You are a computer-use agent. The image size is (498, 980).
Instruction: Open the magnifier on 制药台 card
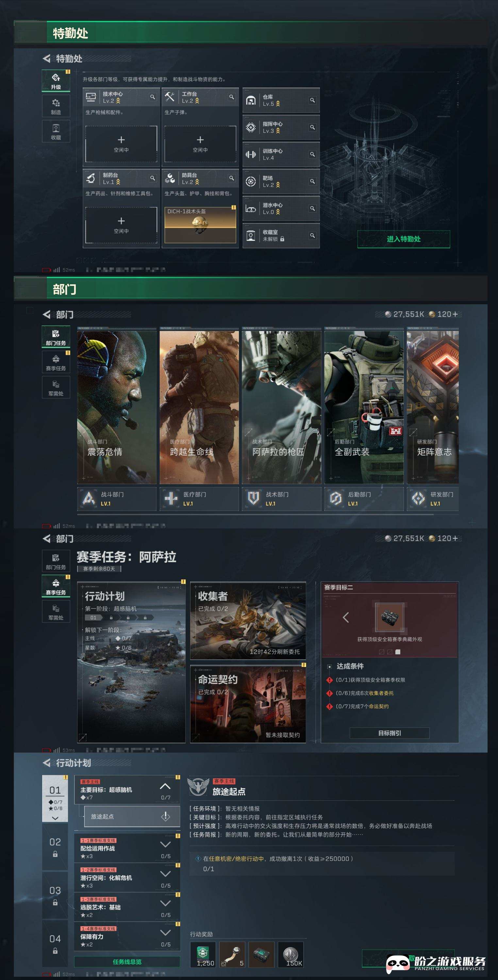tap(153, 178)
